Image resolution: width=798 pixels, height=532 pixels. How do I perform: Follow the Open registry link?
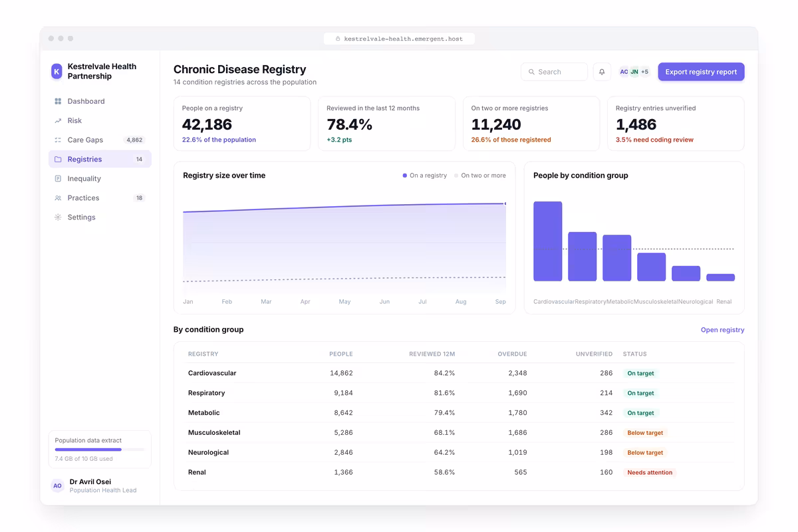(722, 330)
